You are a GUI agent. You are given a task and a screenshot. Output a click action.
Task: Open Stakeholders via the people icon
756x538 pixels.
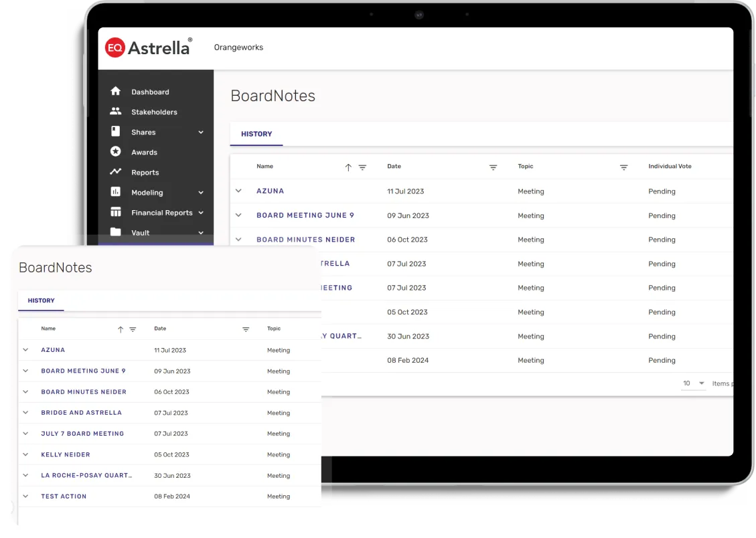point(116,112)
